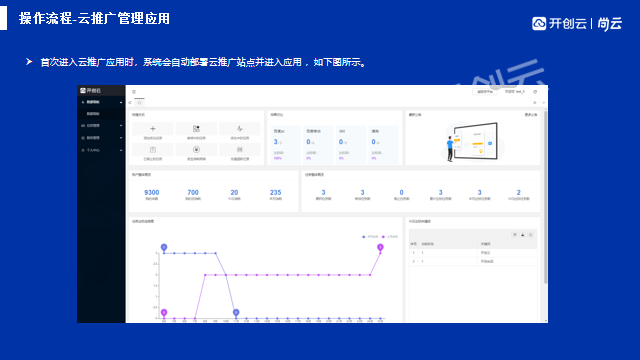Screen dimensions: 640x360
Task: Click the plus icon shortcut tile
Action: [x=153, y=129]
